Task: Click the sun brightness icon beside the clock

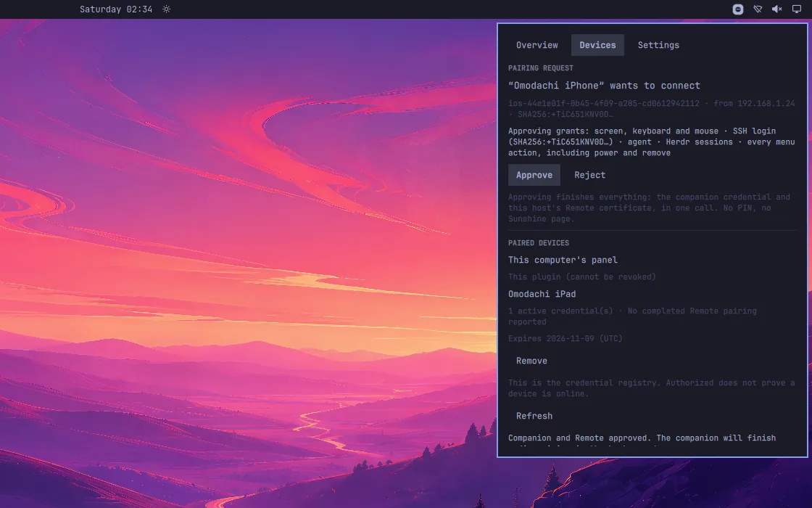Action: [x=166, y=9]
